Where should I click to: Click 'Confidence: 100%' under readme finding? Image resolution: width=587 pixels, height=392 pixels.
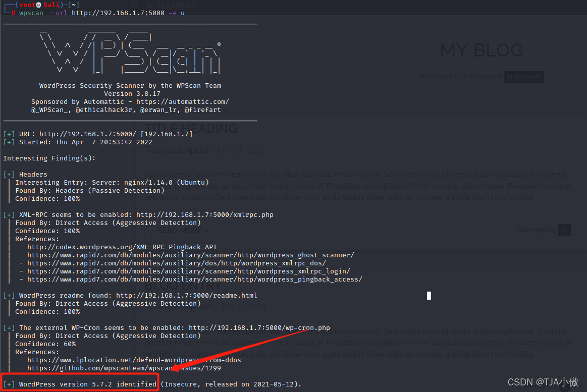pyautogui.click(x=47, y=312)
